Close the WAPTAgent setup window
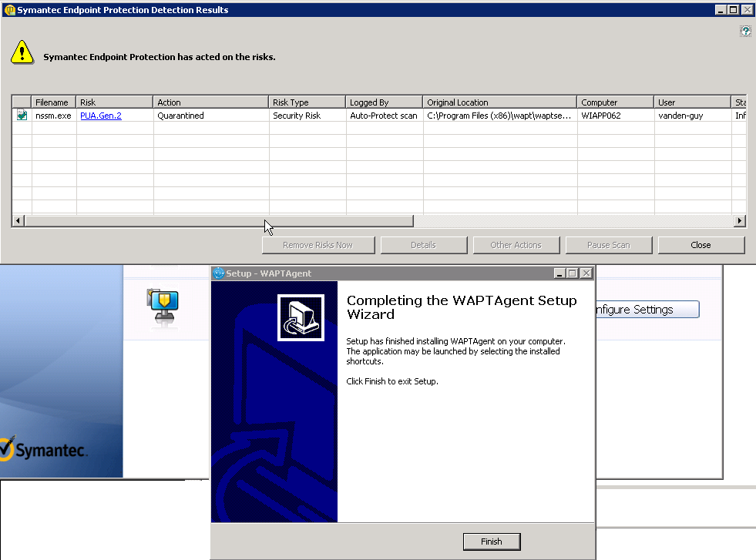This screenshot has height=560, width=756. pos(586,273)
